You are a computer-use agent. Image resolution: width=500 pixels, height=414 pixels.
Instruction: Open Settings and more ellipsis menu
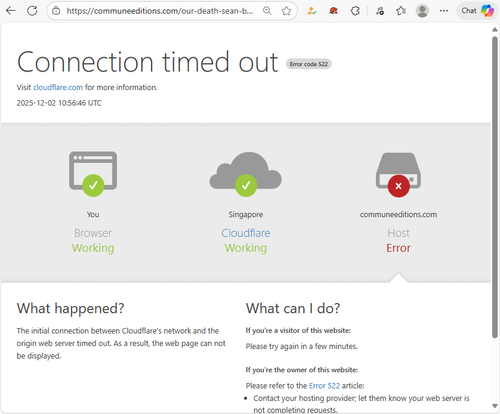tap(444, 11)
